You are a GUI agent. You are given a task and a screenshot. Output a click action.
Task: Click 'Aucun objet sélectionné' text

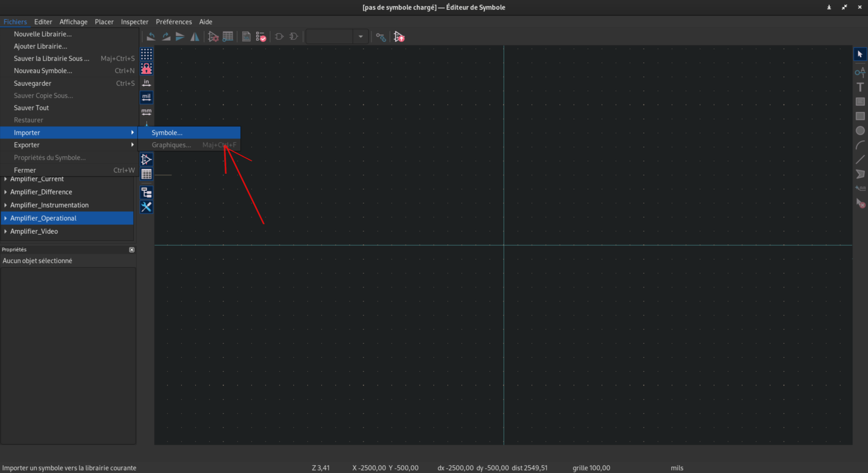click(x=37, y=261)
